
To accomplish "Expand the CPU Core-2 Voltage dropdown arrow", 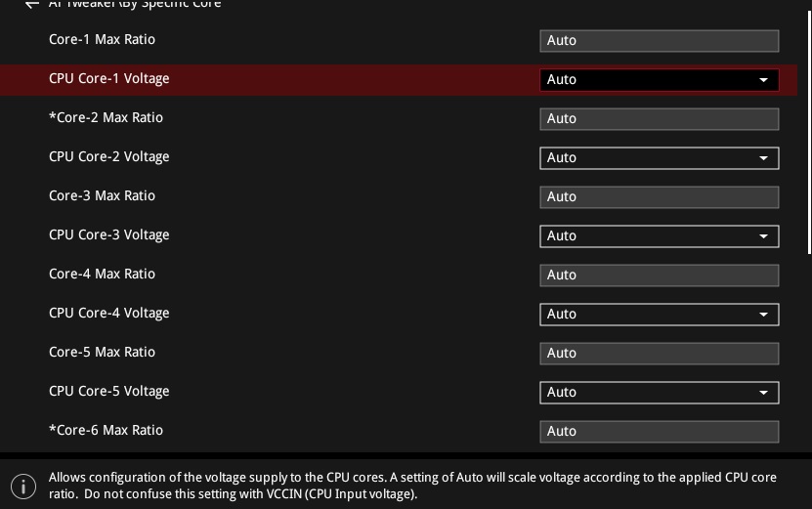I will (x=763, y=158).
